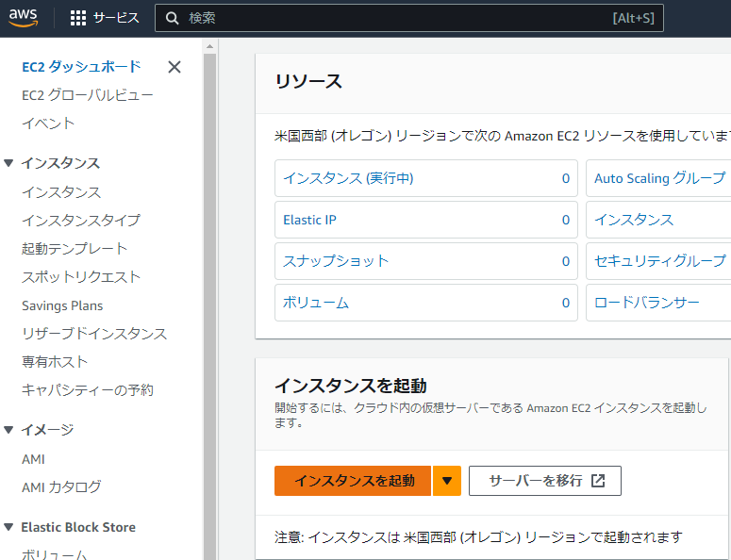Open the インスタンスを起動 dropdown arrow
Image resolution: width=731 pixels, height=560 pixels.
(x=447, y=481)
